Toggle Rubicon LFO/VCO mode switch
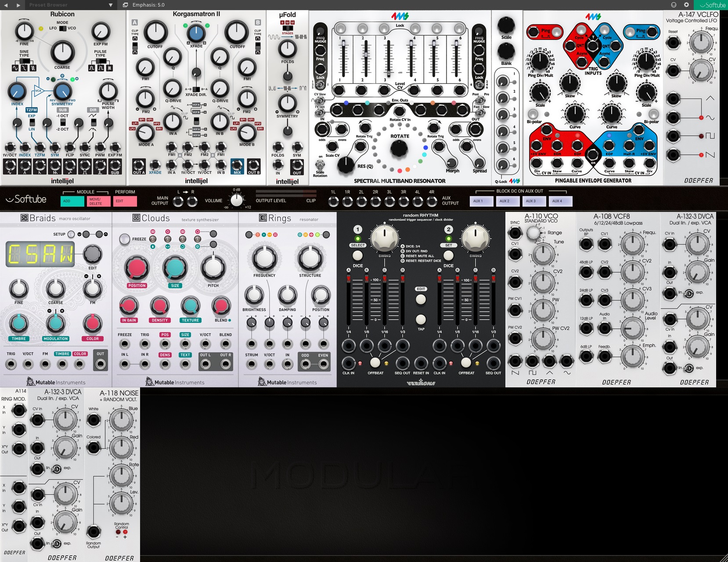Image resolution: width=728 pixels, height=562 pixels. [x=63, y=29]
